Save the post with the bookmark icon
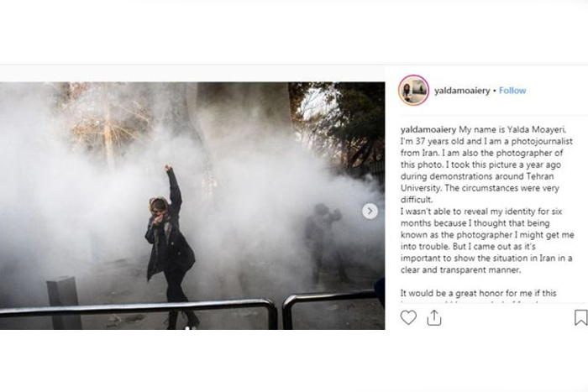This screenshot has height=392, width=588. 581,317
